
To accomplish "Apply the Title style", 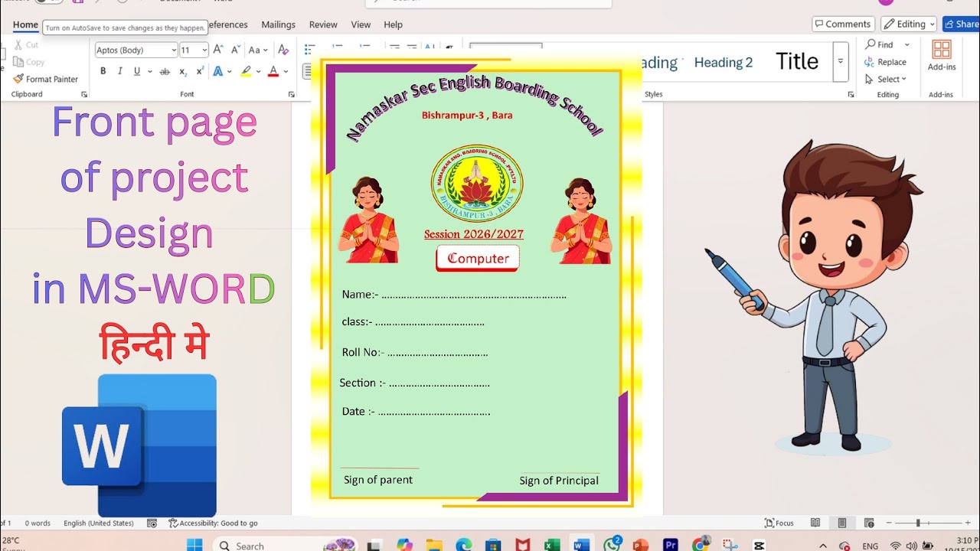I will coord(797,62).
